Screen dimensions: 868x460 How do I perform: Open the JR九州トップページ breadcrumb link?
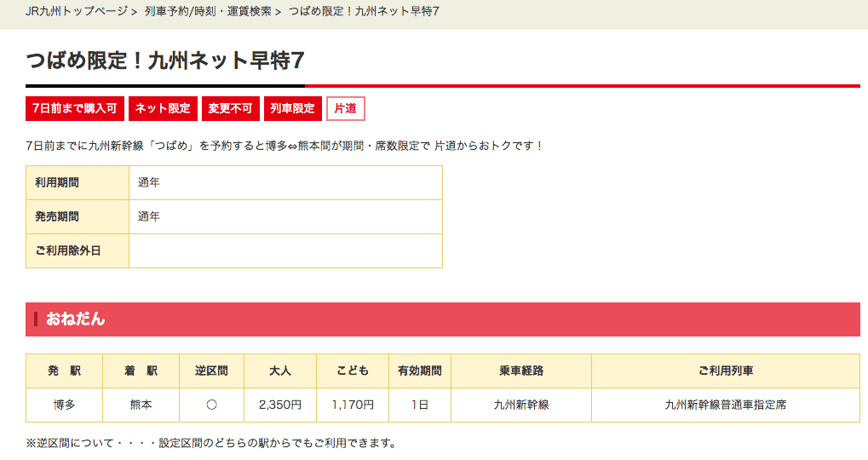77,11
